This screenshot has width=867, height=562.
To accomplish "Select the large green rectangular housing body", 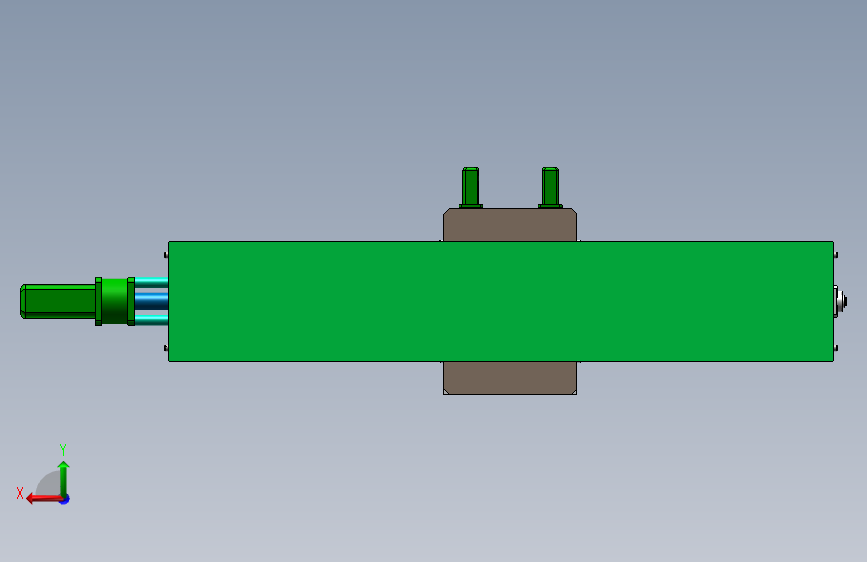I will (x=501, y=301).
